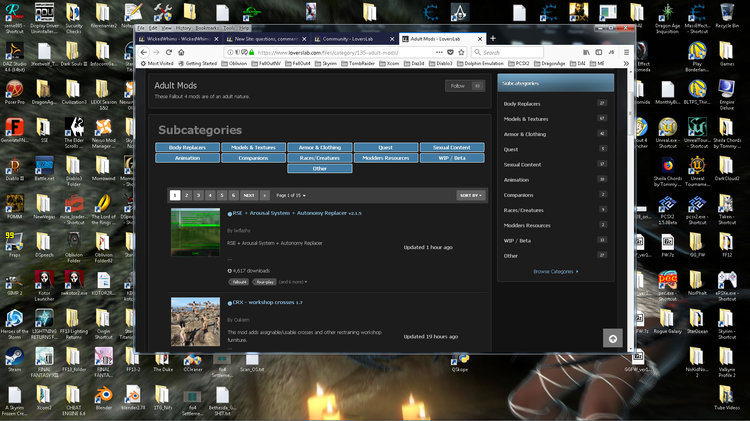Open Sexual Content in the sidebar list
Viewport: 750px width, 421px height.
tap(522, 165)
